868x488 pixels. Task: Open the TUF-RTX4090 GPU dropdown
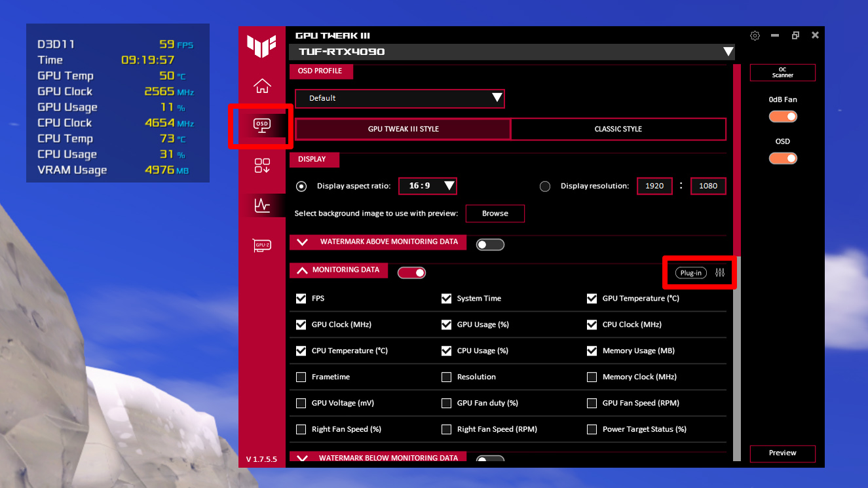click(512, 52)
